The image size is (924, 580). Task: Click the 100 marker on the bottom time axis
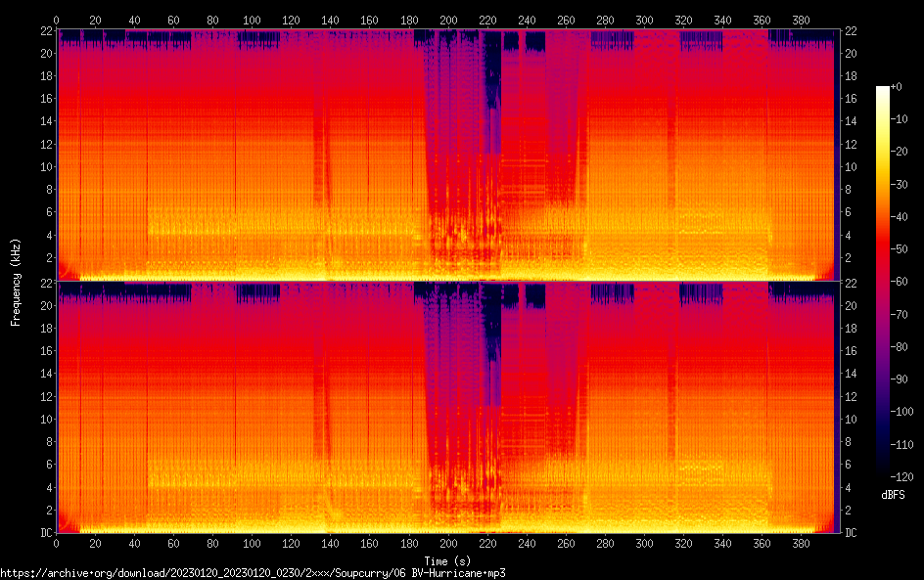pyautogui.click(x=252, y=544)
